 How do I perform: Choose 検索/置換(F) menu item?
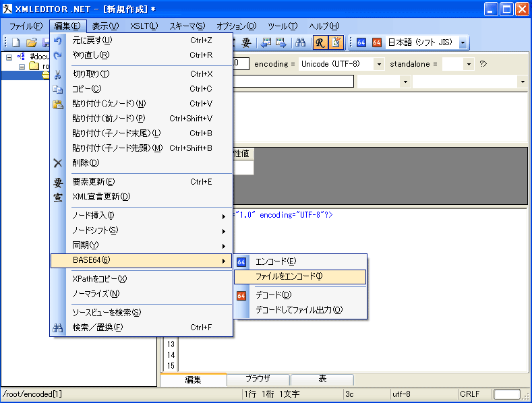pos(141,328)
